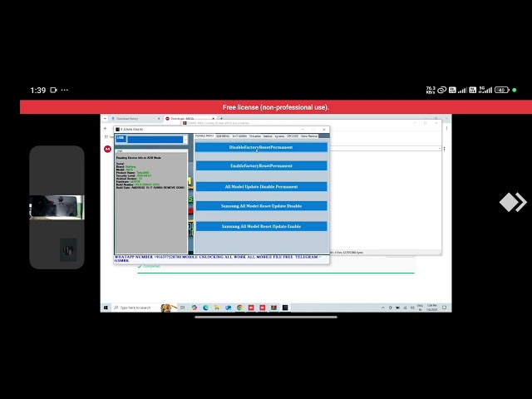Launch Microsoft Edge from the taskbar
The width and height of the screenshot is (532, 399).
205,308
